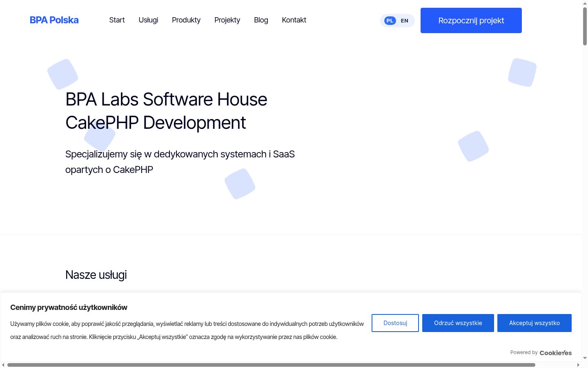Screen dimensions: 588x368
Task: Click the cookie text line starting 'oraz analizować ruch'
Action: coord(174,337)
